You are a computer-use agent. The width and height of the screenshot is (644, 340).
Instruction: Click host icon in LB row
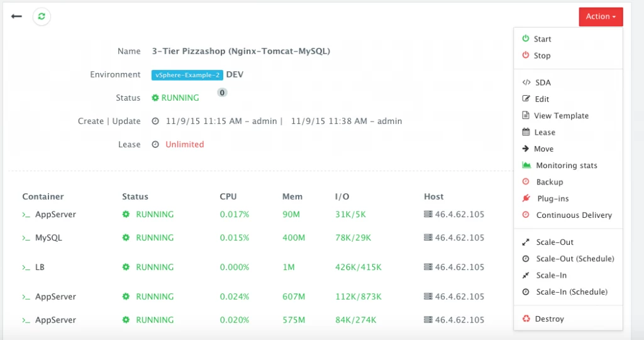(428, 267)
